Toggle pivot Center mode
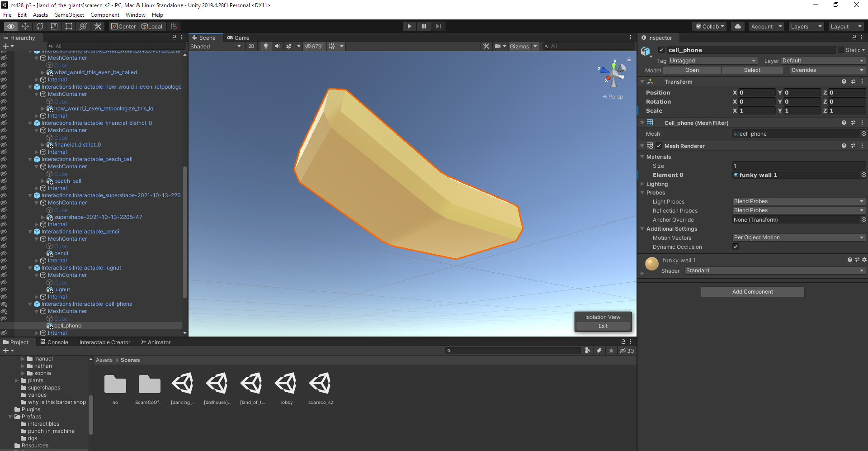 pos(123,26)
